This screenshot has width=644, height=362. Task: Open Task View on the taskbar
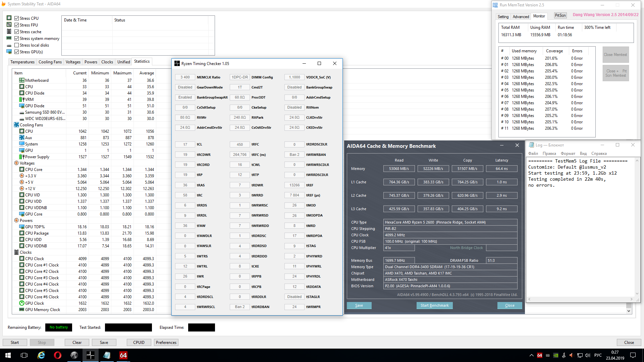(x=24, y=355)
